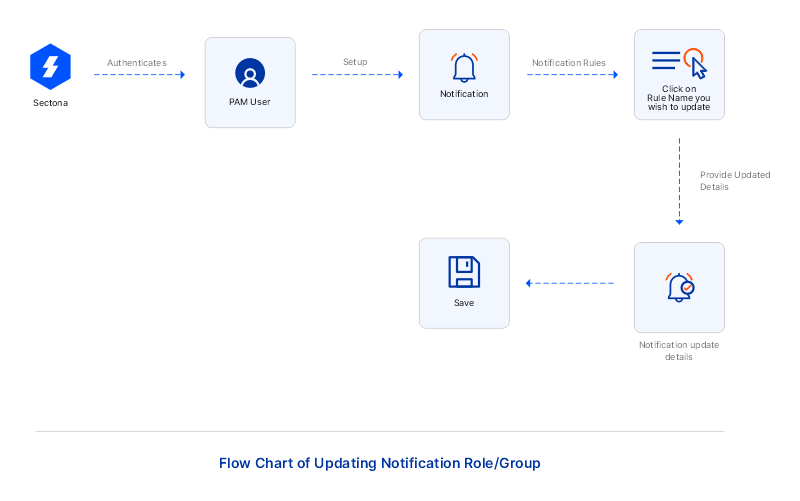
Task: Click the Sectona text label
Action: pos(50,103)
